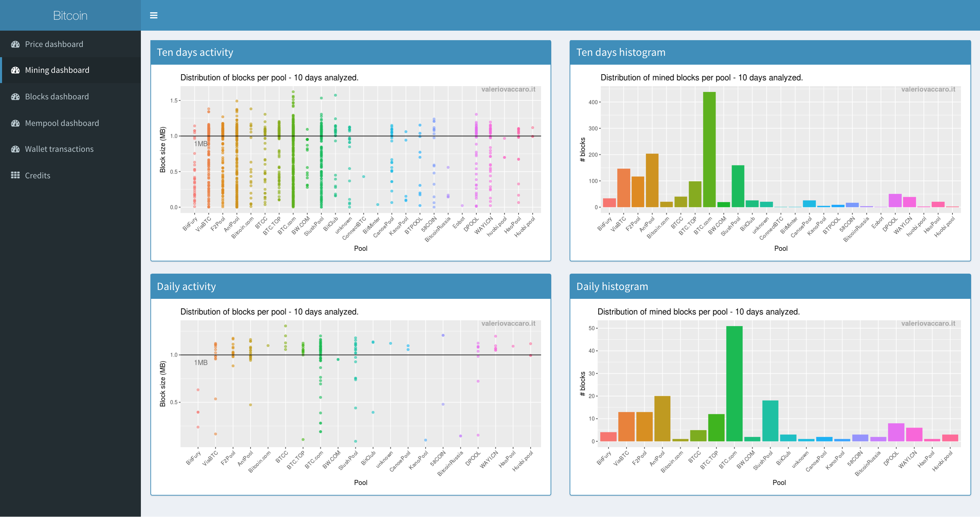Select Blocks dashboard in the sidebar
980x517 pixels.
point(57,97)
